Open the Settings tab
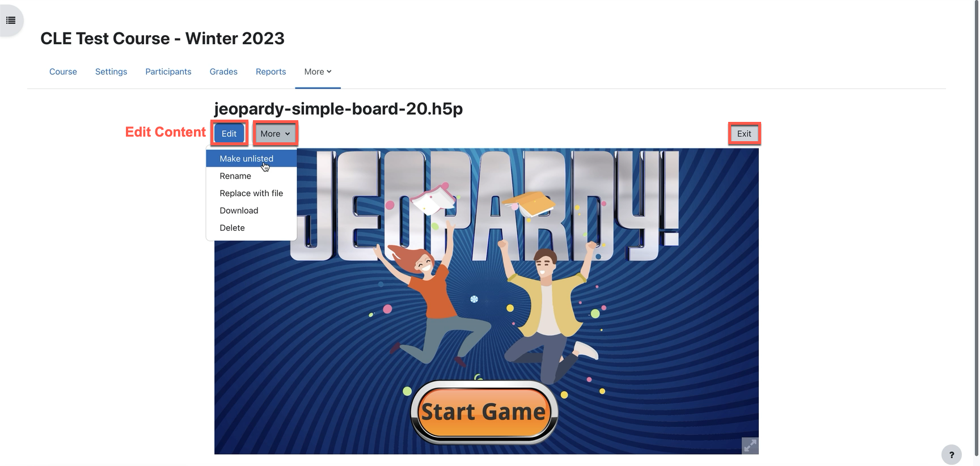This screenshot has width=980, height=466. pyautogui.click(x=111, y=71)
